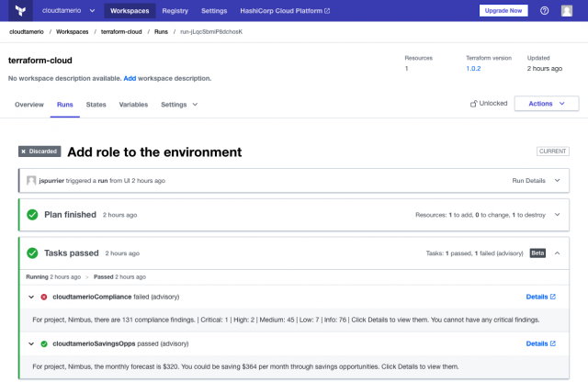This screenshot has width=588, height=382.
Task: Open the cloudtamerio organization dropdown
Action: tap(68, 11)
